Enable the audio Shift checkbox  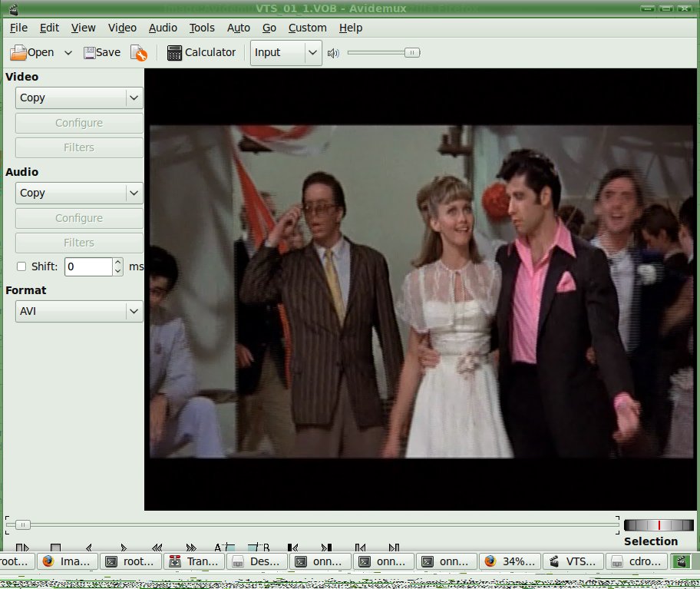click(21, 266)
